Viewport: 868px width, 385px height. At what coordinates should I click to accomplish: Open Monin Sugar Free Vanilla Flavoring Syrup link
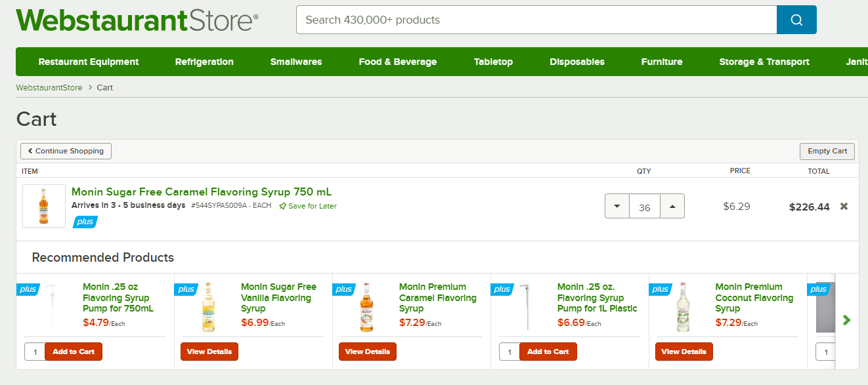279,298
